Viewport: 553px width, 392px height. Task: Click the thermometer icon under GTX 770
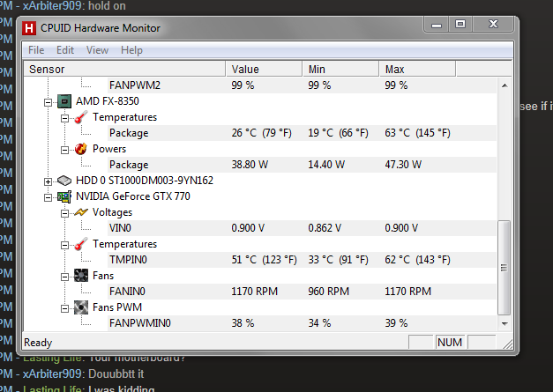point(81,244)
